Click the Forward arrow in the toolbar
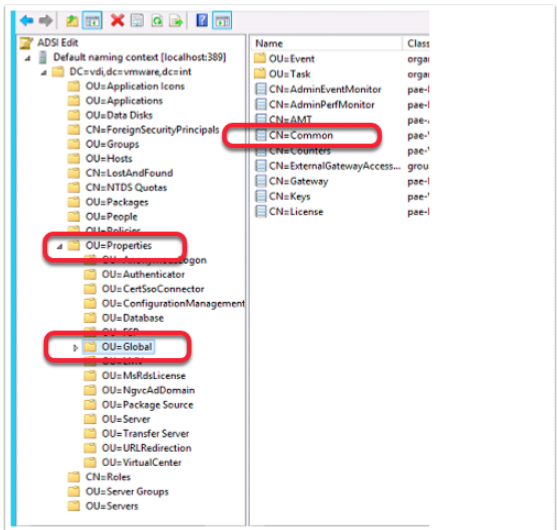The height and width of the screenshot is (530, 557). tap(45, 21)
